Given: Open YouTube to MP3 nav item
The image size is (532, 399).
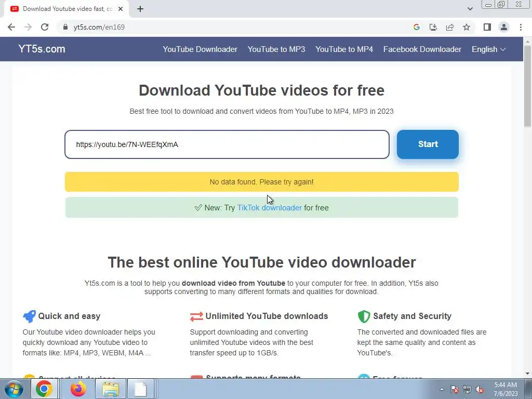Looking at the screenshot, I should pos(276,49).
